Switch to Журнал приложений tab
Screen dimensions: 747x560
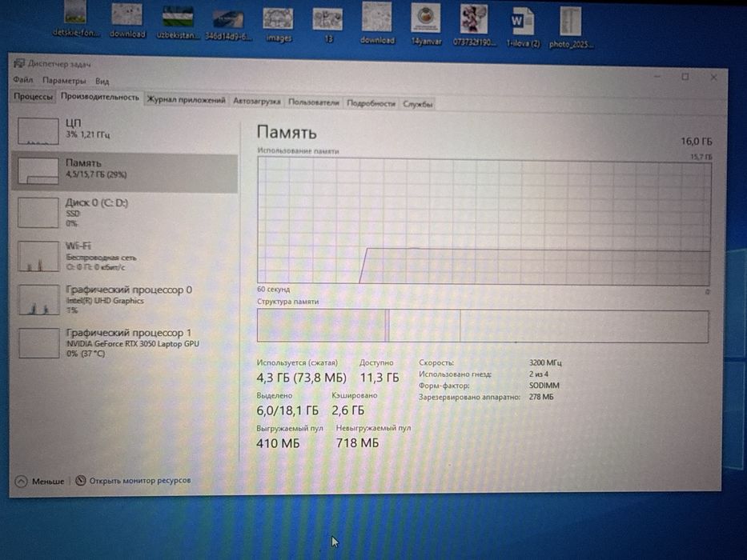(186, 100)
